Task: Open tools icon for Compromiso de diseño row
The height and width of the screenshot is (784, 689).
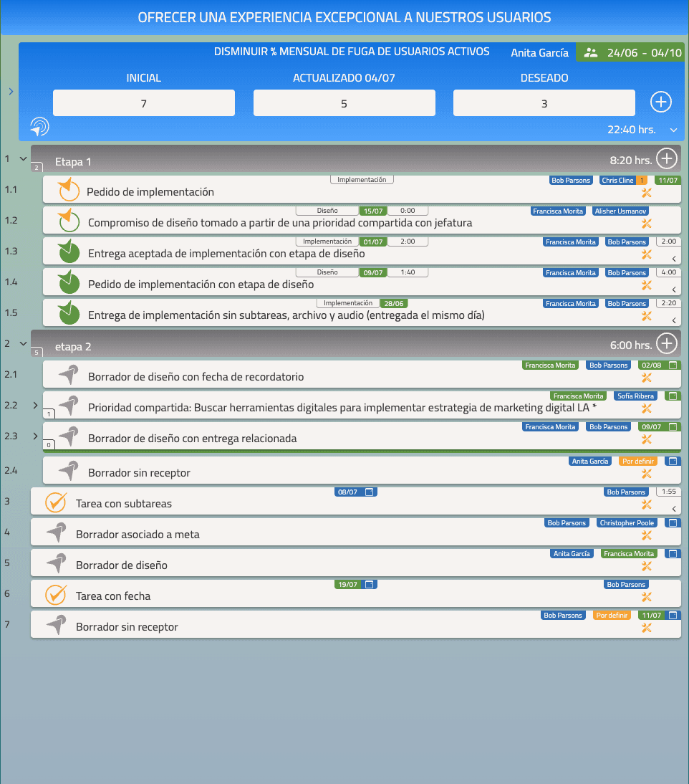Action: click(x=647, y=224)
